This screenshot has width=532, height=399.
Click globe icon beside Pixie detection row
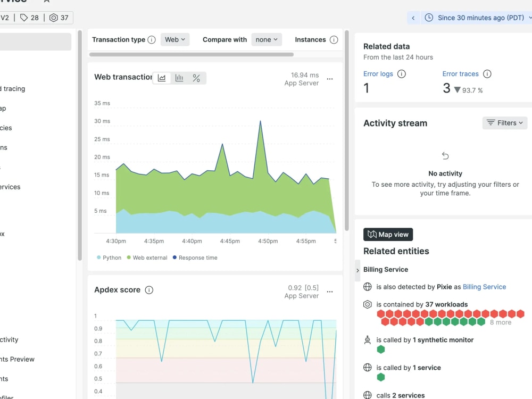[x=368, y=287]
